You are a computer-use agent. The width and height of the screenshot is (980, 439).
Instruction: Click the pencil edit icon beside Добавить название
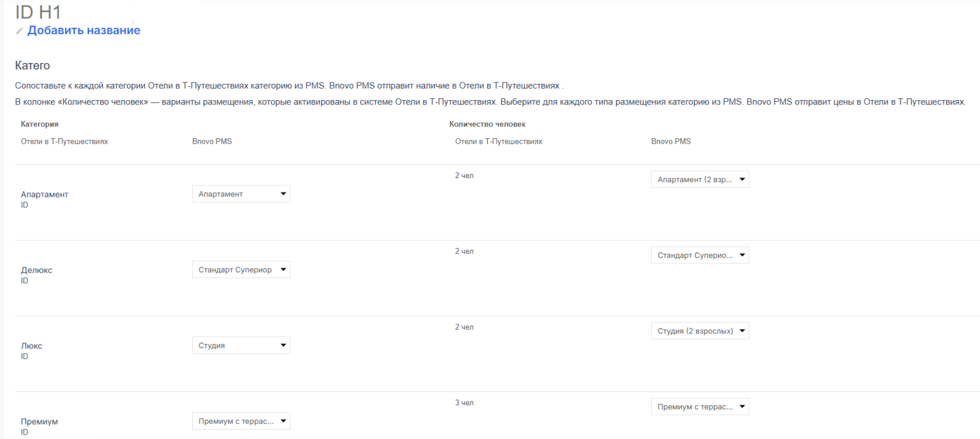[19, 31]
